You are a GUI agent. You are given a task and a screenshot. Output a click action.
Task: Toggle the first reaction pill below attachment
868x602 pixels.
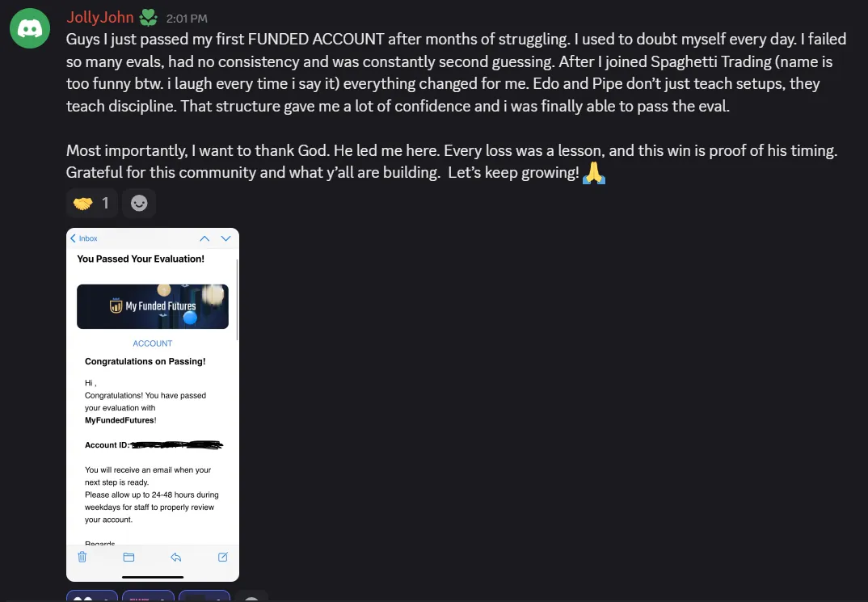click(92, 596)
